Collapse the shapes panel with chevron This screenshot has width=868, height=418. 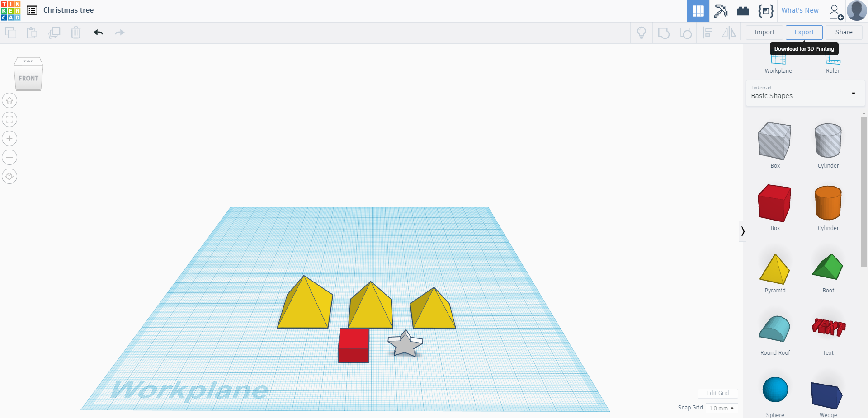(x=742, y=231)
